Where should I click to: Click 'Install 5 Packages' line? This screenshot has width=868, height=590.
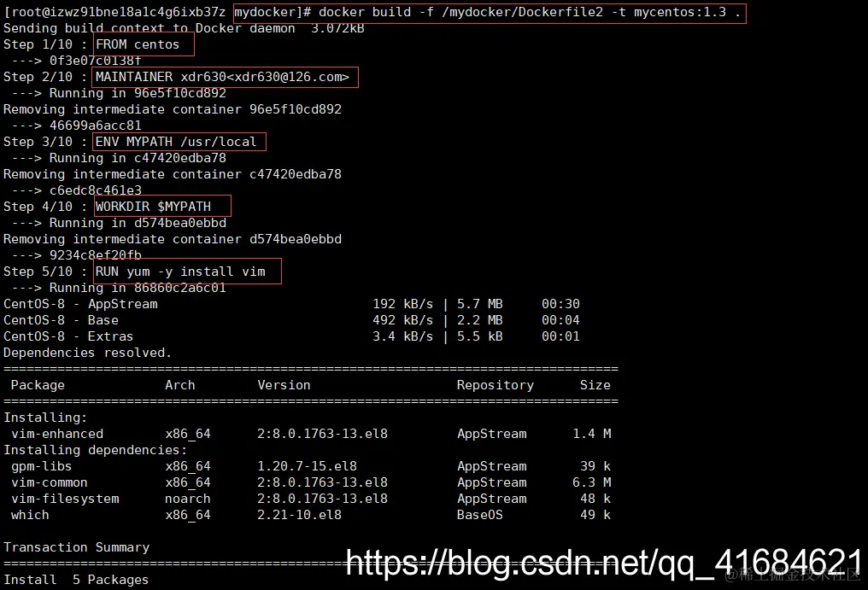[76, 580]
